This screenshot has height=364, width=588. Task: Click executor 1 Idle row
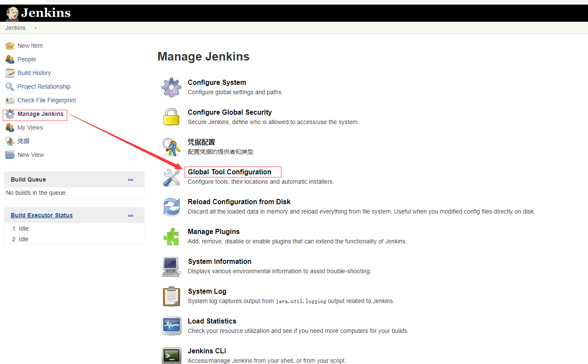pyautogui.click(x=74, y=228)
